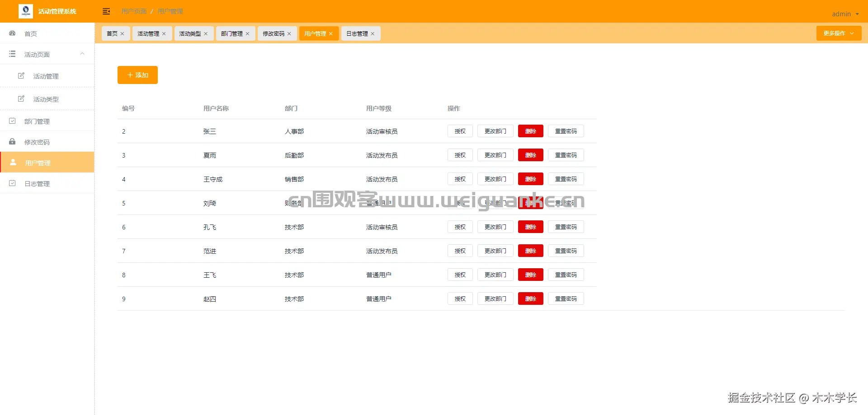Click the 用户页面 breadcrumb link

134,11
